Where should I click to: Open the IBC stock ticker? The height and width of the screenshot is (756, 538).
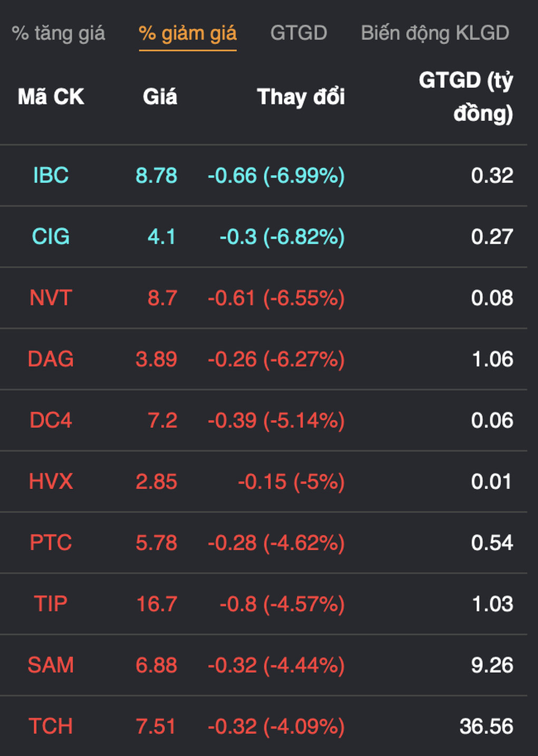click(x=51, y=176)
